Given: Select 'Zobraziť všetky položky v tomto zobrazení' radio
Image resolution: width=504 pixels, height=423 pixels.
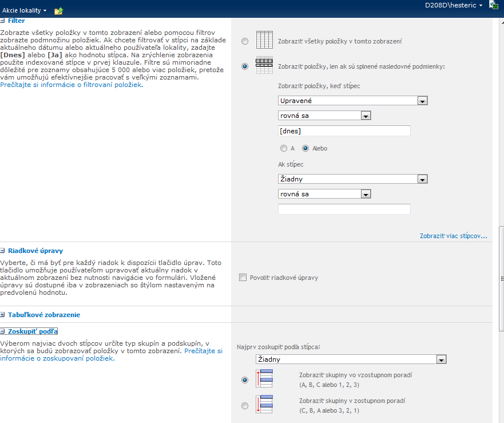Looking at the screenshot, I should pos(245,41).
